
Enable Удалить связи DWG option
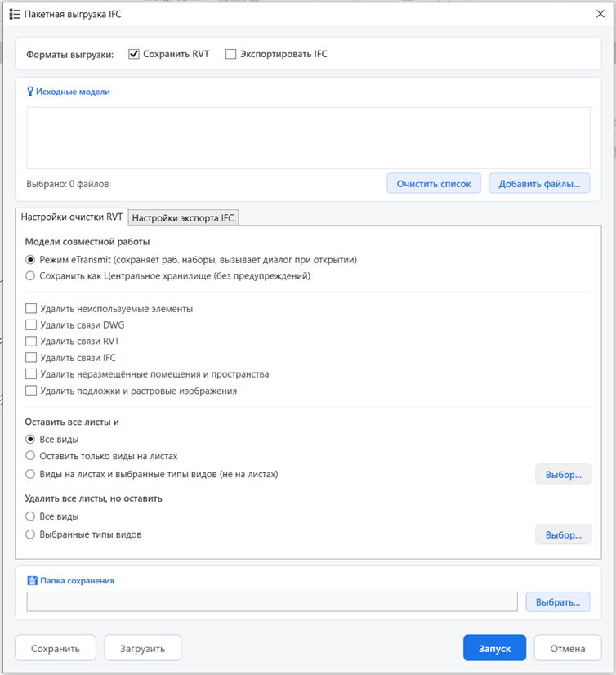click(31, 325)
